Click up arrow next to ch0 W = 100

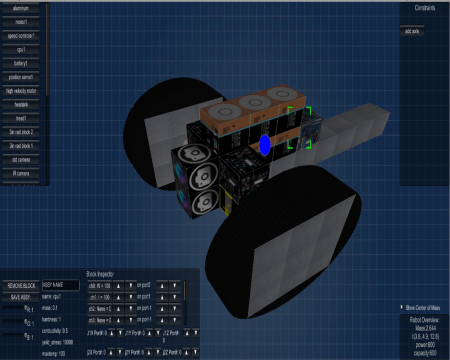(118, 286)
